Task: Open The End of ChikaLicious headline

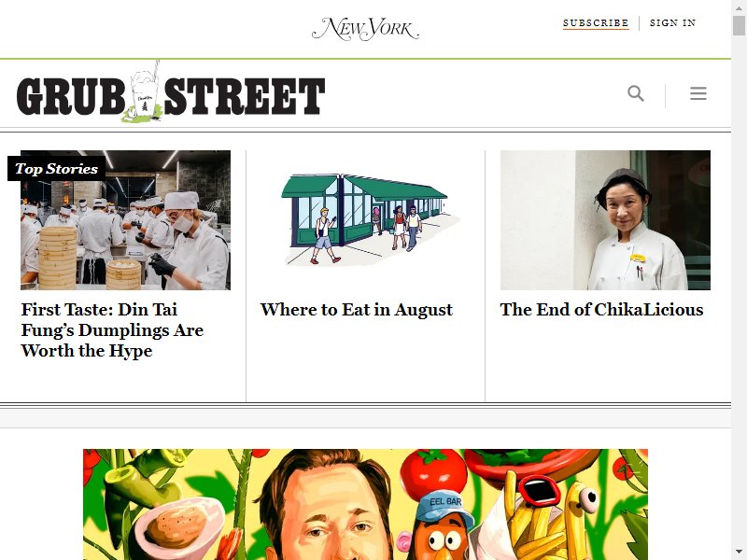Action: (601, 310)
